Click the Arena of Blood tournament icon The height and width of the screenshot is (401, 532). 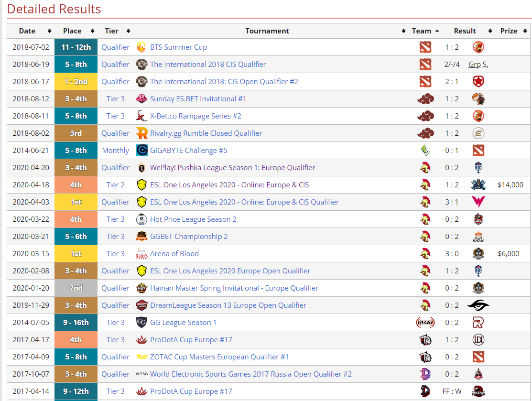click(141, 254)
